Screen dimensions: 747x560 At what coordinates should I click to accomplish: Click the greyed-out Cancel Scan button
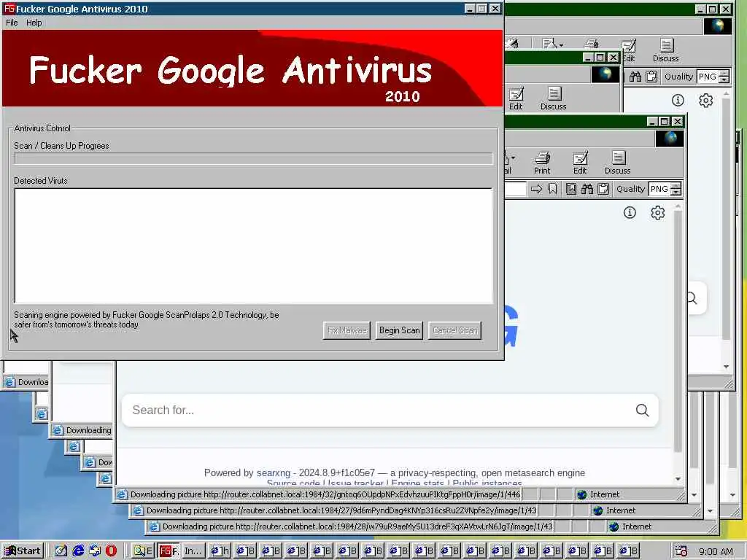(x=455, y=330)
